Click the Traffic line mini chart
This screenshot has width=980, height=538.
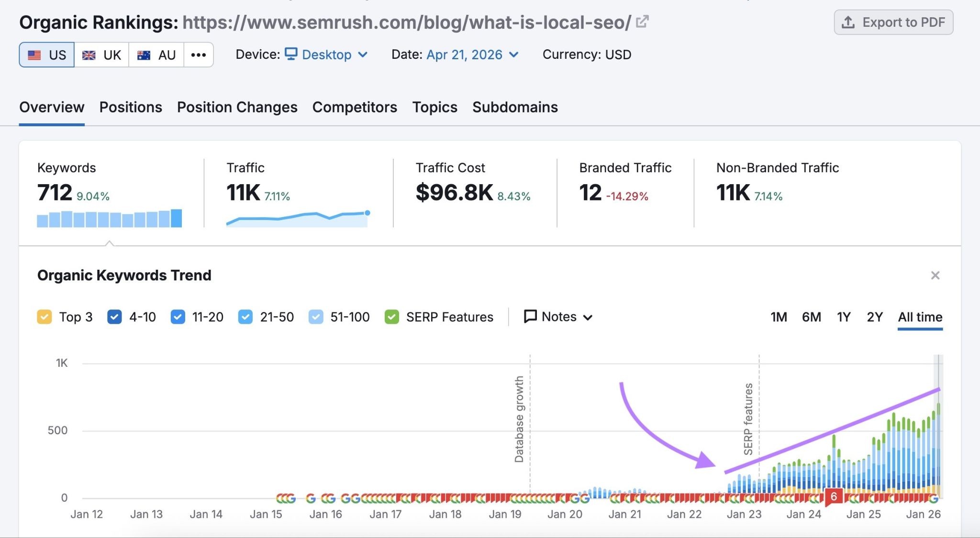click(298, 218)
